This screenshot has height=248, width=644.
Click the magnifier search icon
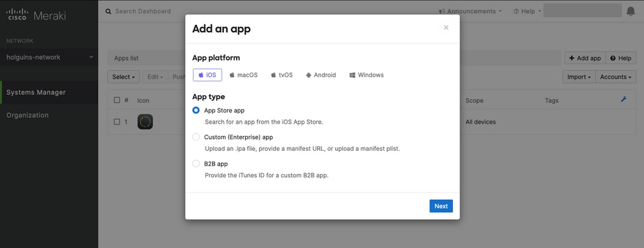108,12
